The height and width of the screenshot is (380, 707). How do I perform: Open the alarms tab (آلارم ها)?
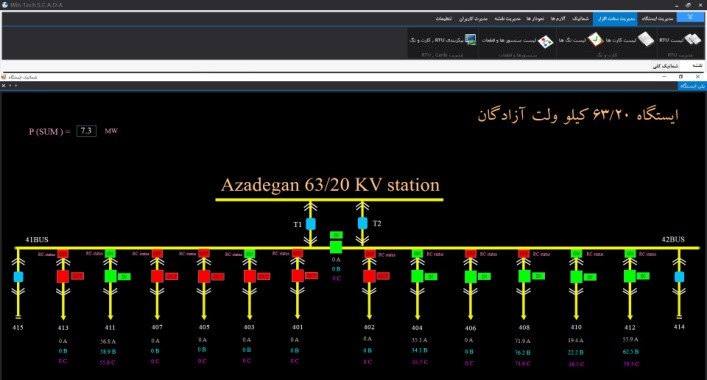[558, 18]
